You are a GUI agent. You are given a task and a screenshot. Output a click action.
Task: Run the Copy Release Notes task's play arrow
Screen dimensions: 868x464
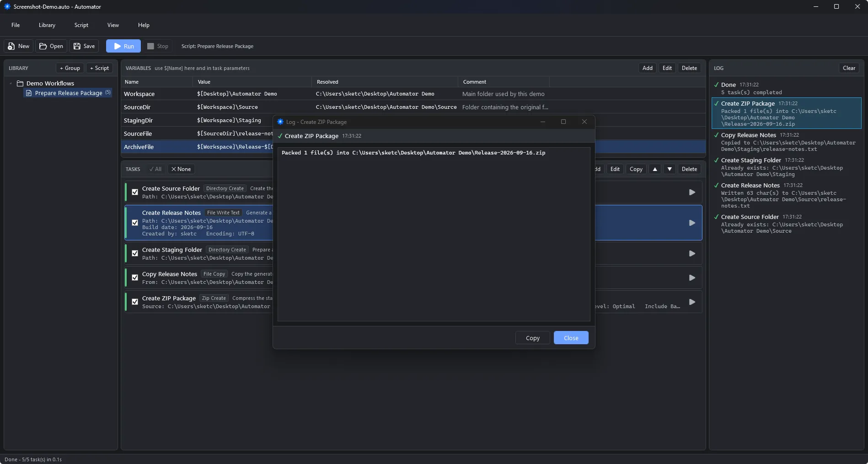click(692, 278)
